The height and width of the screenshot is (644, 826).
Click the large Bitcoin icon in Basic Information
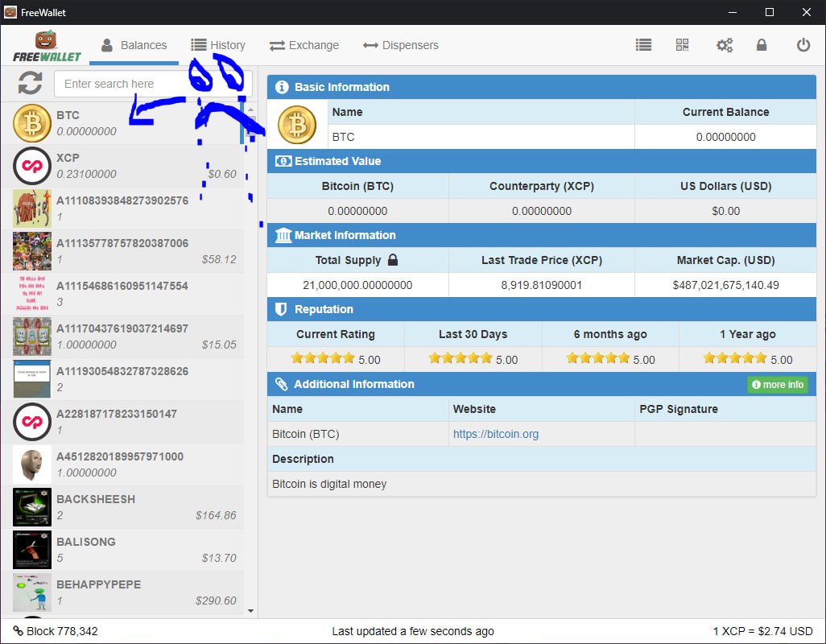pos(297,125)
